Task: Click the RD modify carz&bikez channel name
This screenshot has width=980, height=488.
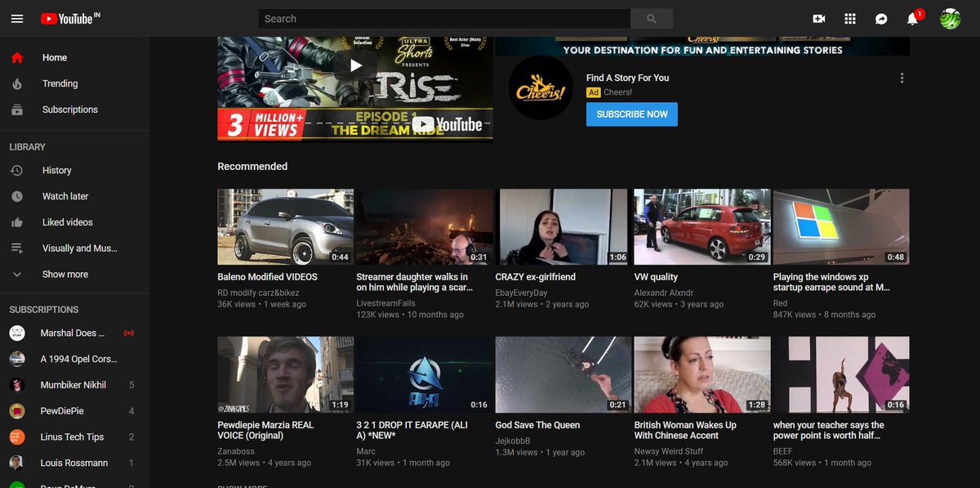Action: coord(258,293)
